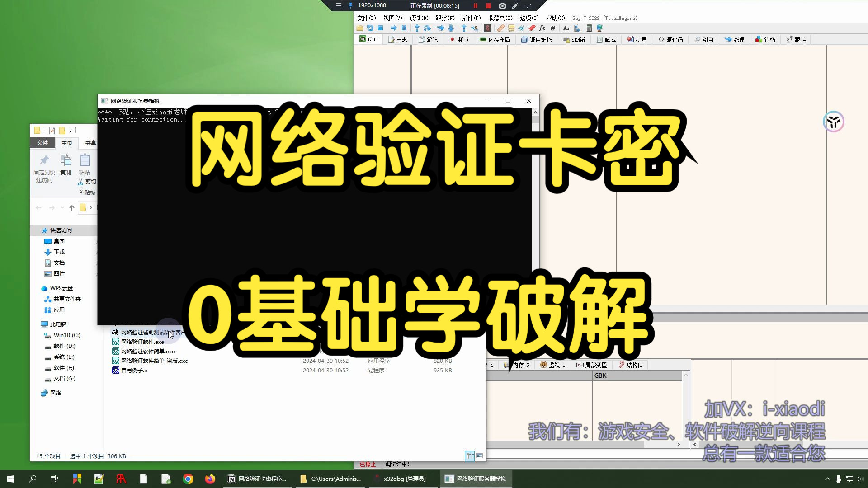This screenshot has height=488, width=868.
Task: Click the trace over icon
Action: tap(451, 28)
